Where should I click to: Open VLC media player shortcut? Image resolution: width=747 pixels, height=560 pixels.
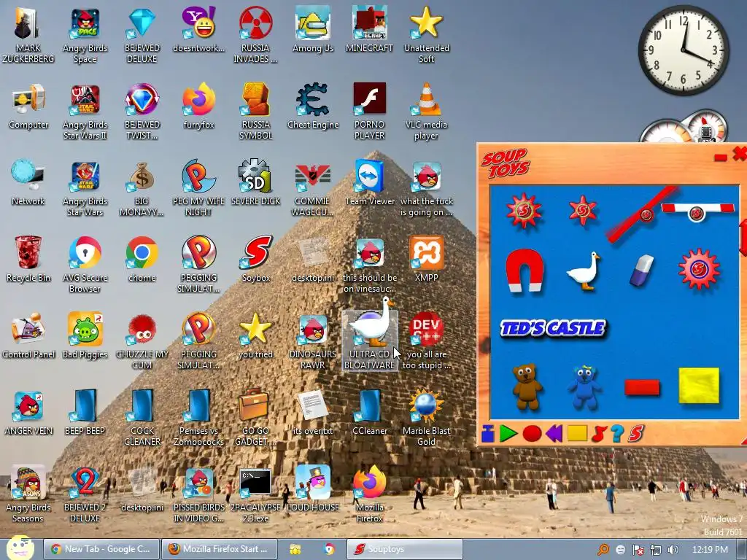point(426,112)
